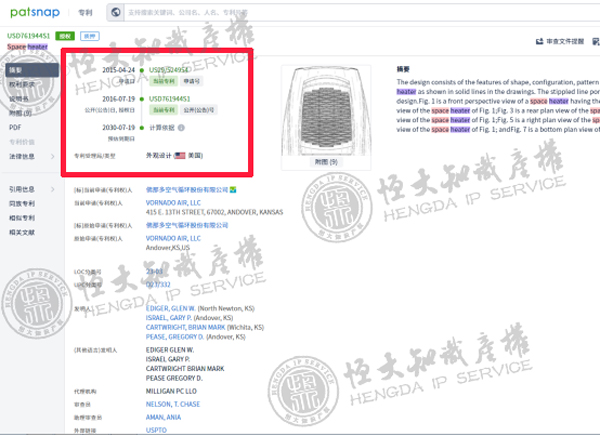Open publication number USD761944S1 timeline link
Viewport: 600px width, 436px height.
[x=170, y=99]
